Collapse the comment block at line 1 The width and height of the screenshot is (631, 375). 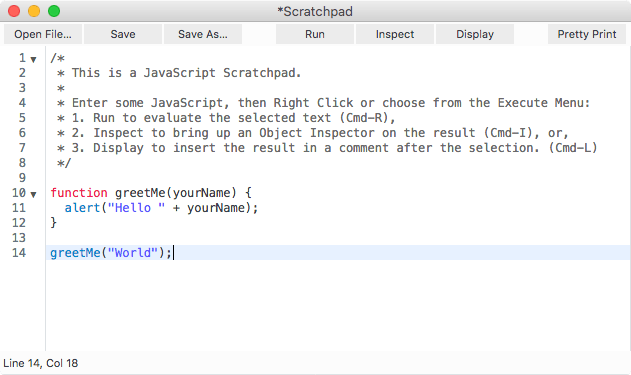[33, 60]
